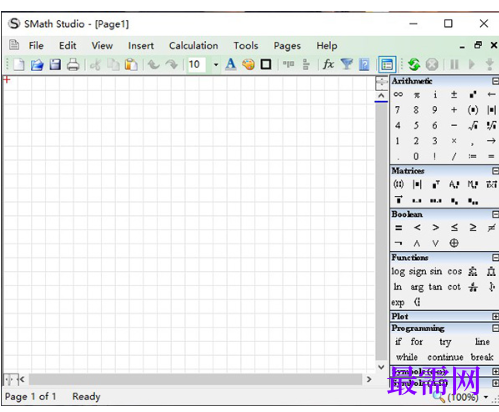499x412 pixels.
Task: Click the recalculate green arrows icon
Action: pos(414,64)
